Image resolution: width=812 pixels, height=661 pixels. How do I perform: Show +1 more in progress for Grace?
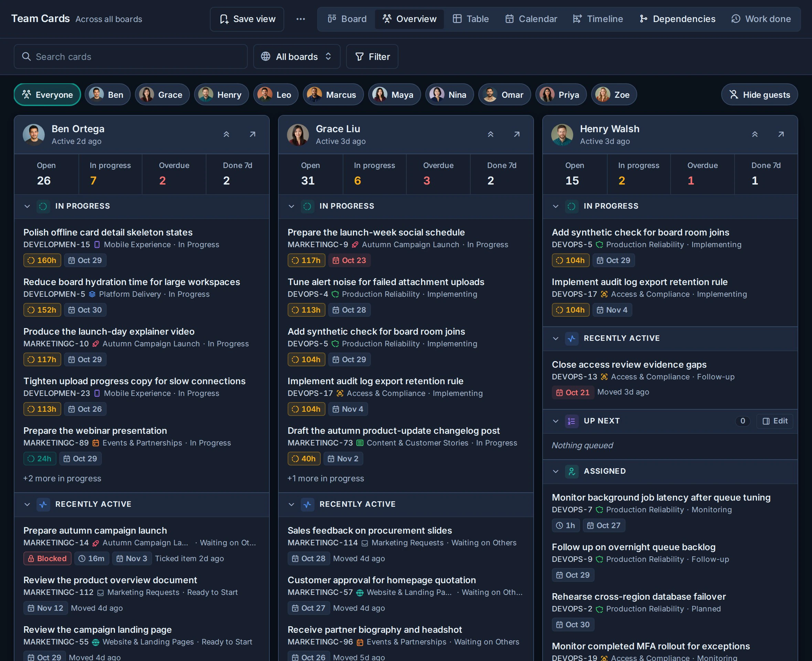click(326, 479)
